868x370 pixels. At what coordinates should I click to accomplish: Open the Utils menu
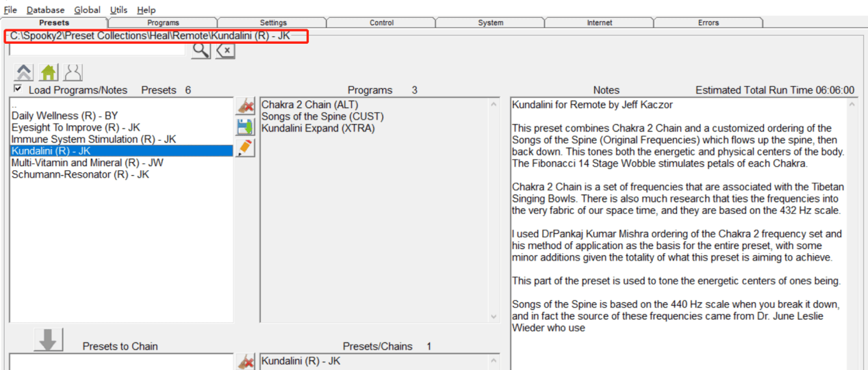[118, 10]
